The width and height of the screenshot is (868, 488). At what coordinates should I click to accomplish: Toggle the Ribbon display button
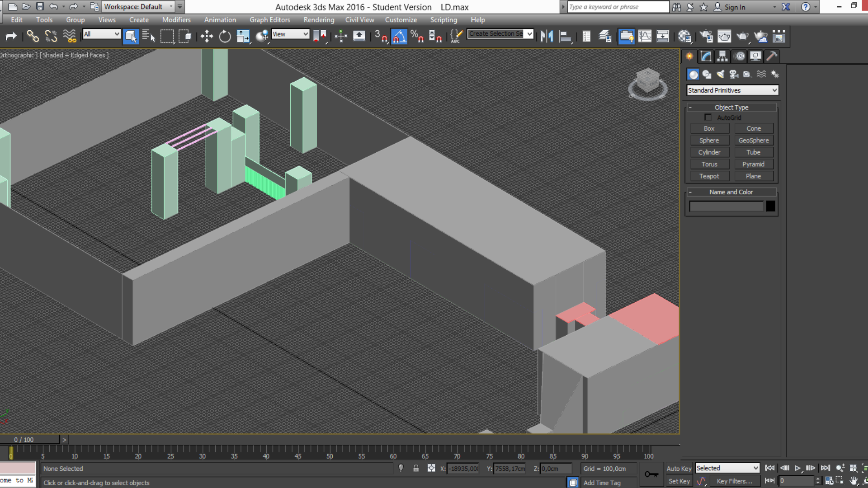pyautogui.click(x=626, y=36)
